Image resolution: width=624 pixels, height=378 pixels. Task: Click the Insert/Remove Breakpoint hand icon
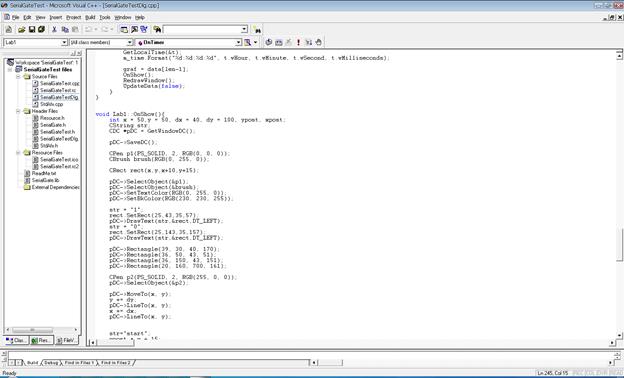[x=318, y=42]
